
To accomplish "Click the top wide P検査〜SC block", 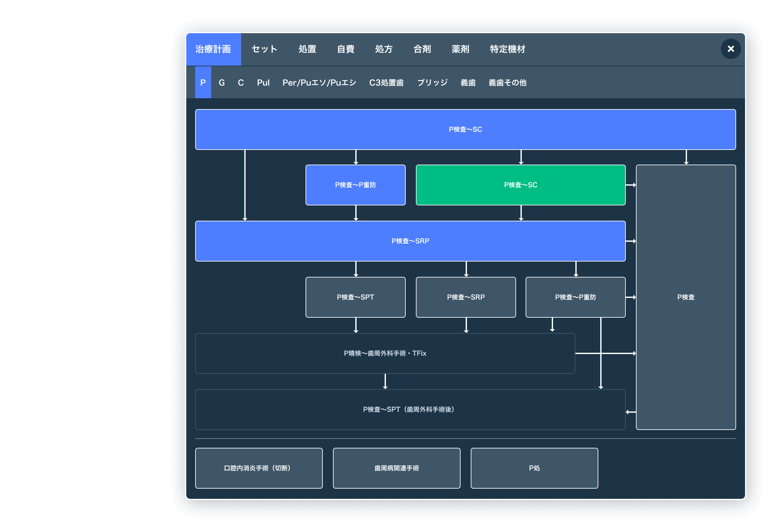I will click(465, 129).
